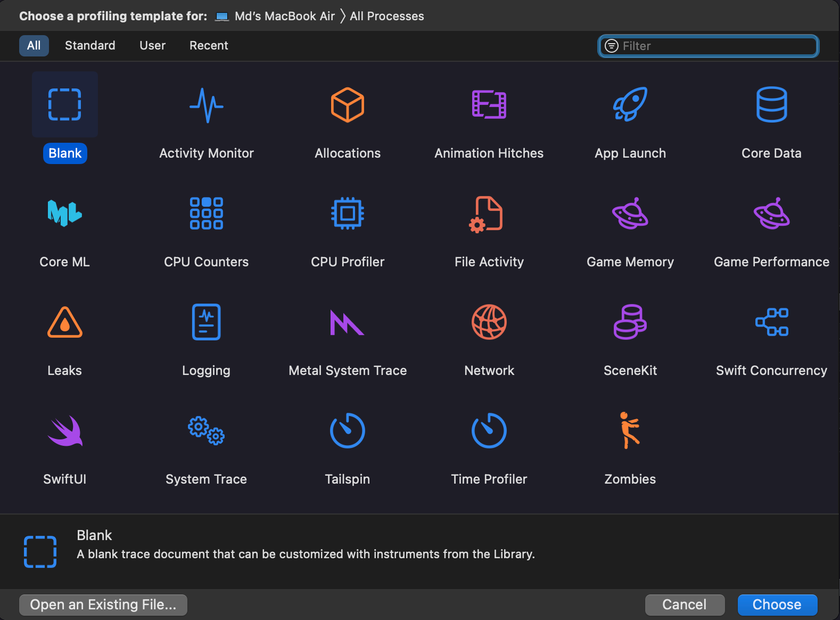Image resolution: width=840 pixels, height=620 pixels.
Task: Switch to the Recent tab
Action: (x=209, y=45)
